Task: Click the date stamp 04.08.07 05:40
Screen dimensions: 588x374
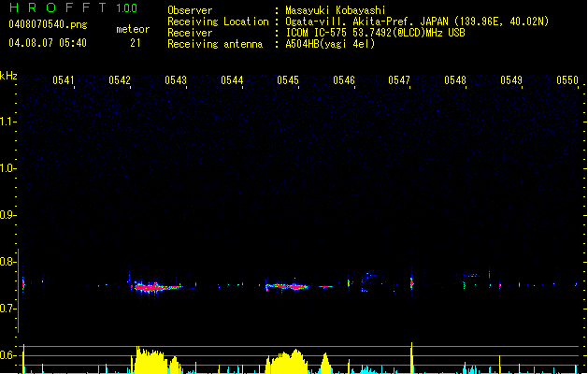Action: pos(48,43)
